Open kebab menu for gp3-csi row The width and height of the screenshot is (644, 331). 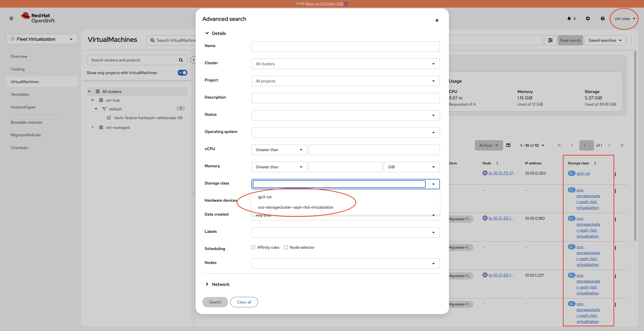pyautogui.click(x=615, y=174)
